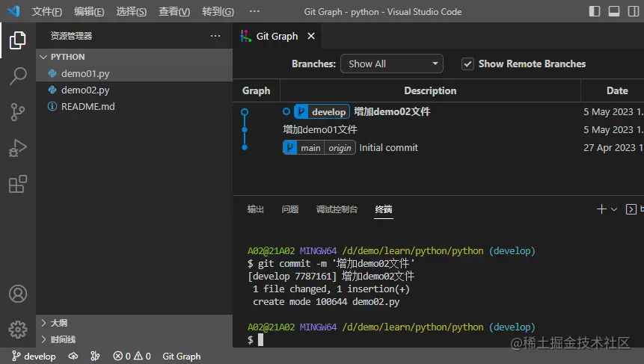Toggle primary side bar layout icon
Viewport: 644px width, 364px height.
click(595, 11)
